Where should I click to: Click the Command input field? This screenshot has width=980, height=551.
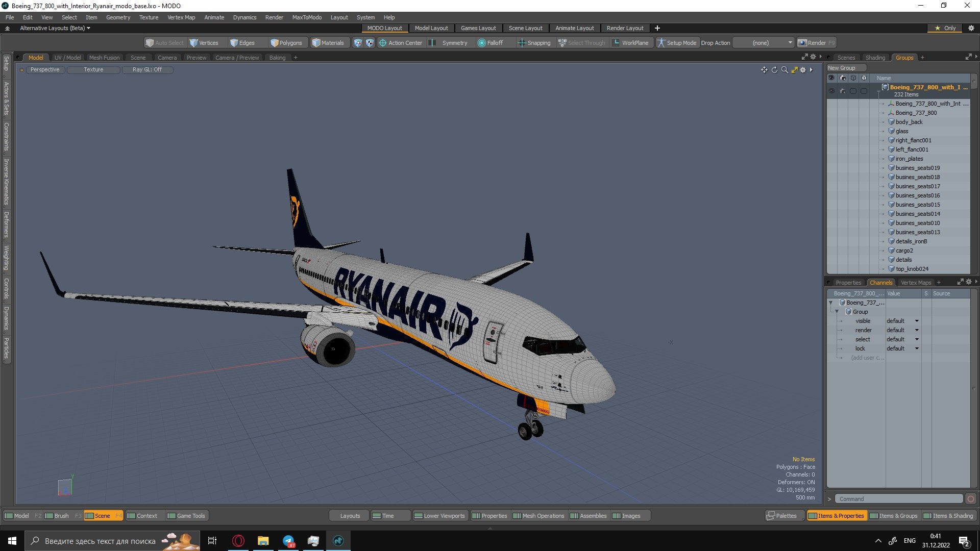tap(899, 499)
